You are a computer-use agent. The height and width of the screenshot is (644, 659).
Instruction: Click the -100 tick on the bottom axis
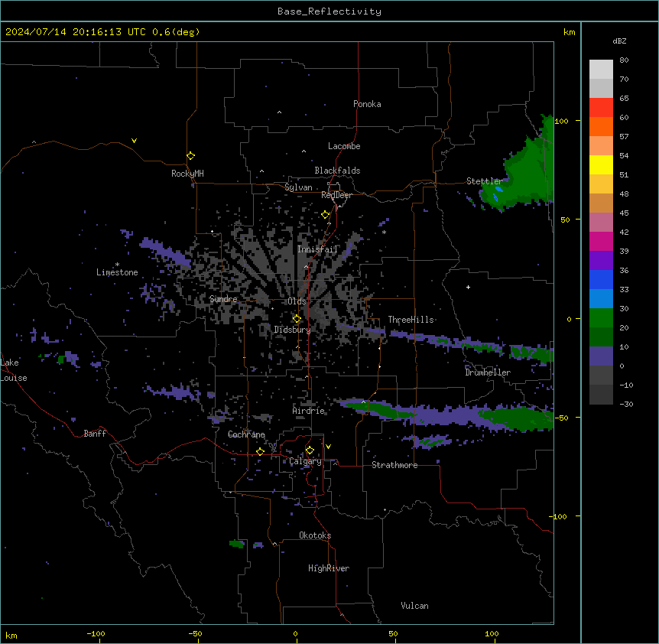[x=96, y=633]
